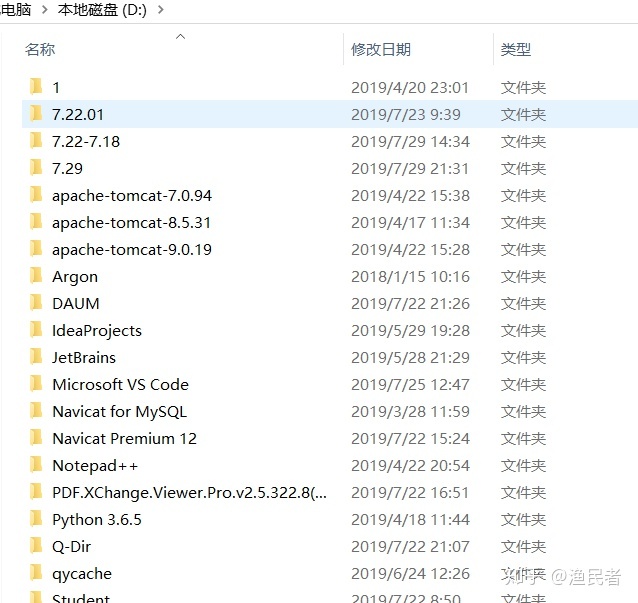Sort by the 类型 column header
This screenshot has height=603, width=638.
coord(516,50)
